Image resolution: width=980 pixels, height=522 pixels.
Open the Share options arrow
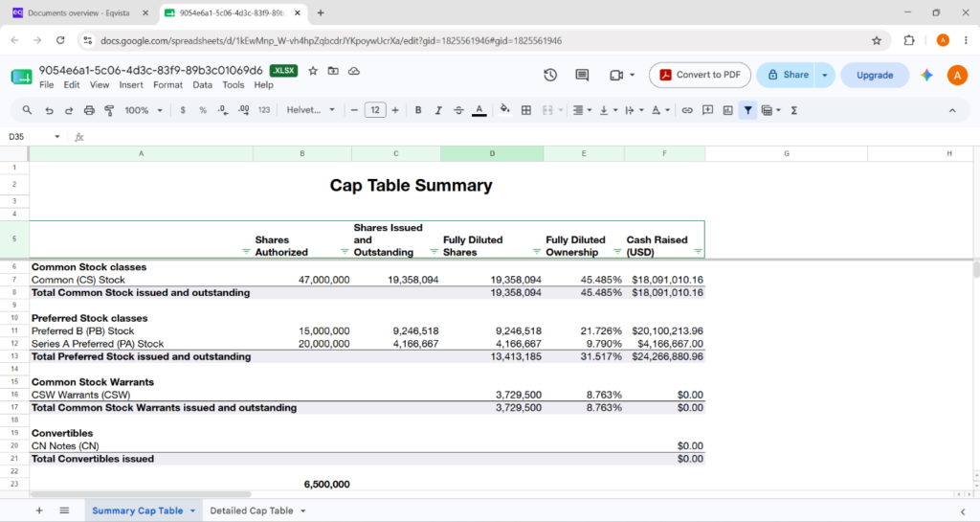coord(824,75)
